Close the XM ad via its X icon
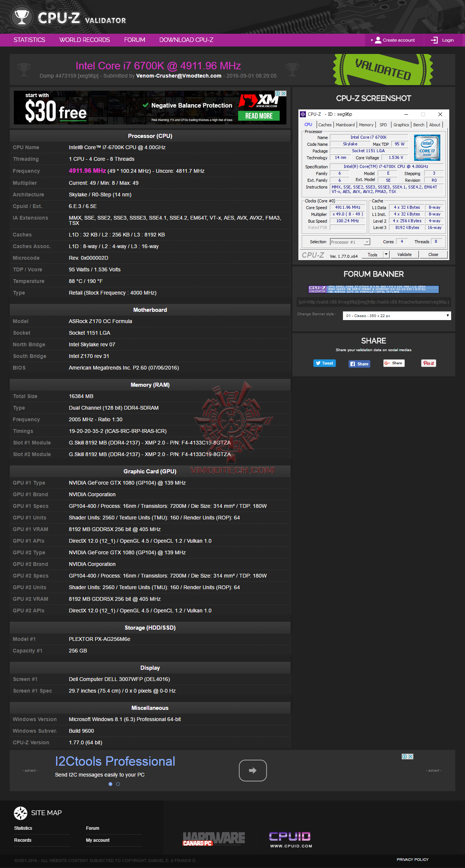Viewport: 465px width, 868px height. pos(284,93)
